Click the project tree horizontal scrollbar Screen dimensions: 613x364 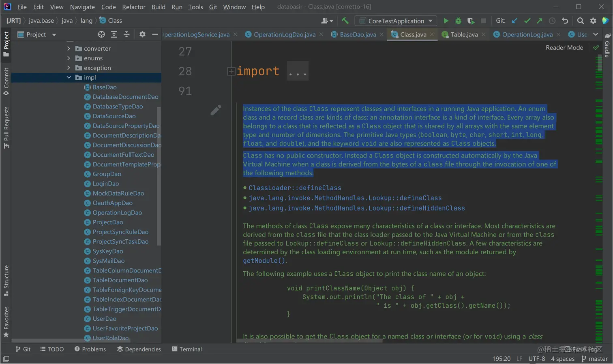[x=61, y=341]
